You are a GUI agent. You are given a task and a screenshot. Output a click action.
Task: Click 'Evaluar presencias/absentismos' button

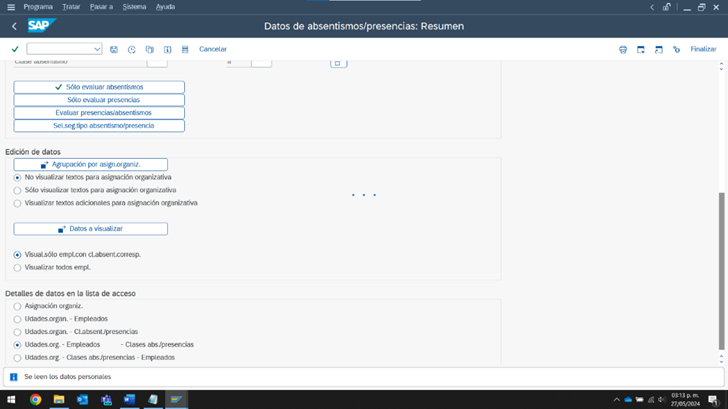[99, 113]
